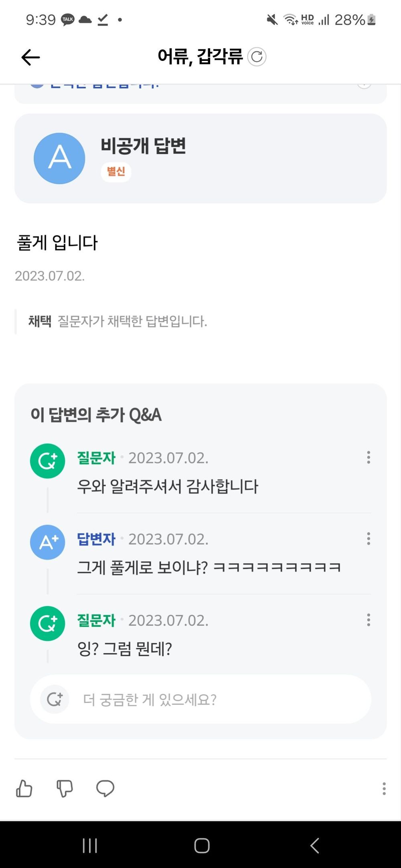401x868 pixels.
Task: Tap the green Q+ icon beside 우와 알려주셔서 감사합니다
Action: (x=47, y=461)
